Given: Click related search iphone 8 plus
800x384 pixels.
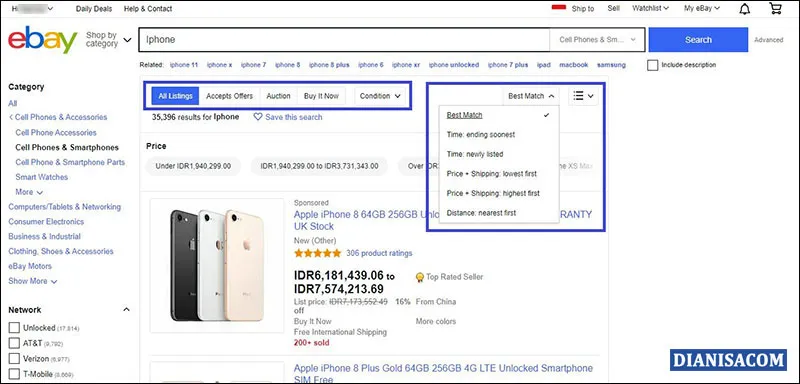Looking at the screenshot, I should [329, 65].
